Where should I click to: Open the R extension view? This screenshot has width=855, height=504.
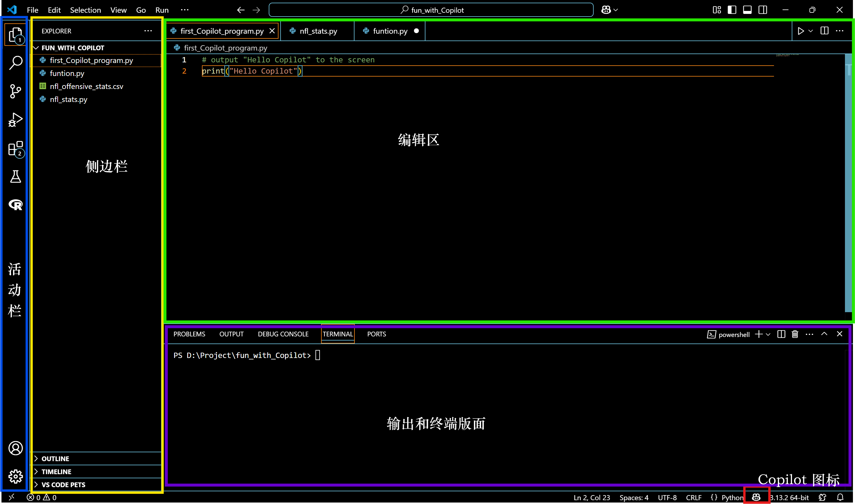coord(15,205)
